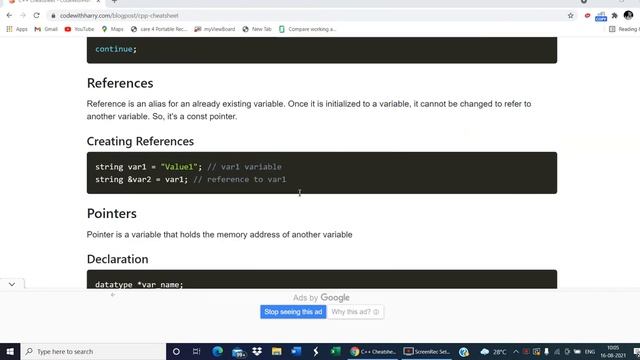The image size is (640, 360).
Task: Open Task View on the taskbar
Action: coord(196,351)
